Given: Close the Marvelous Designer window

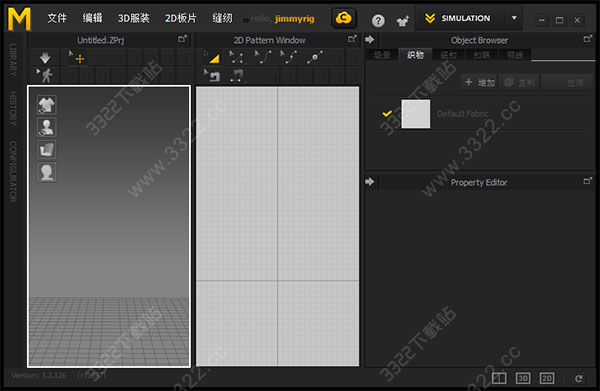Looking at the screenshot, I should click(577, 20).
